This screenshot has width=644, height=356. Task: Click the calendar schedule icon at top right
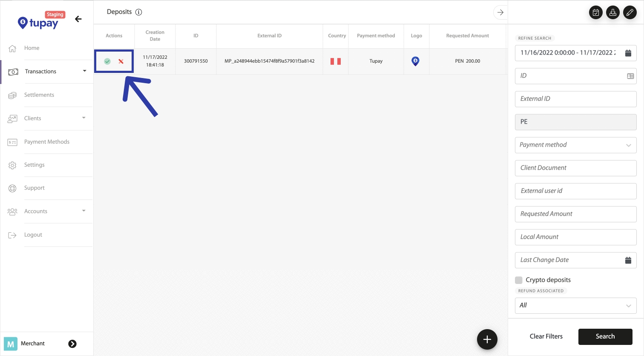[x=595, y=12]
